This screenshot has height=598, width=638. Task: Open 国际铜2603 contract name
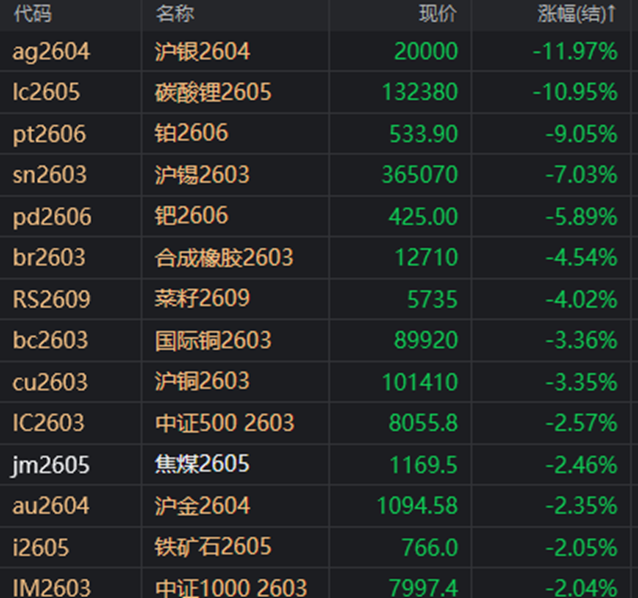click(x=213, y=340)
